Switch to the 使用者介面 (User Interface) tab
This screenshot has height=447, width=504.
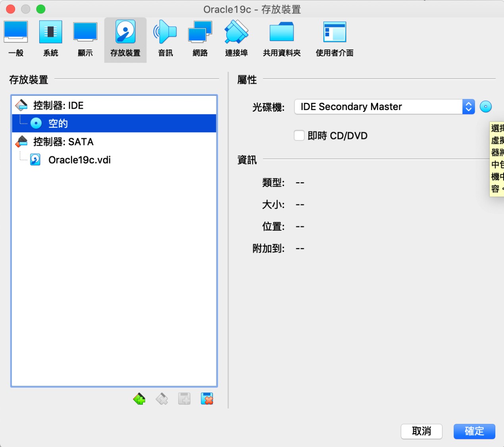pyautogui.click(x=335, y=39)
